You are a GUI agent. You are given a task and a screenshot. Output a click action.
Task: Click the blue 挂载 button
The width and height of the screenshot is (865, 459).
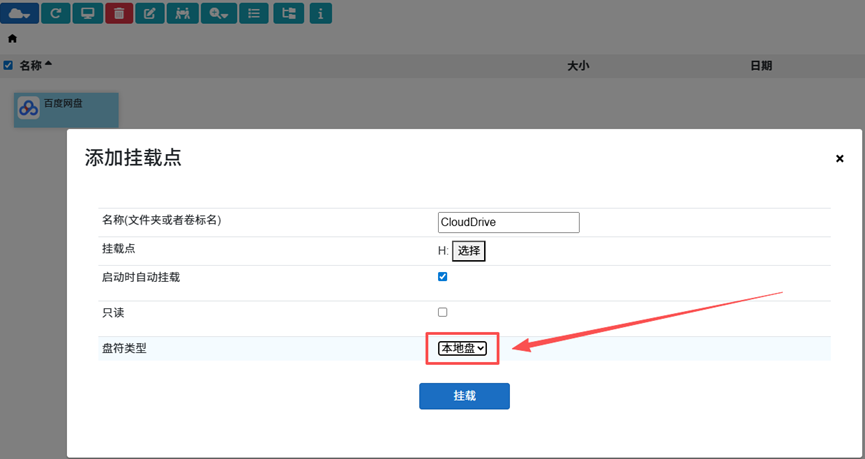pyautogui.click(x=464, y=396)
